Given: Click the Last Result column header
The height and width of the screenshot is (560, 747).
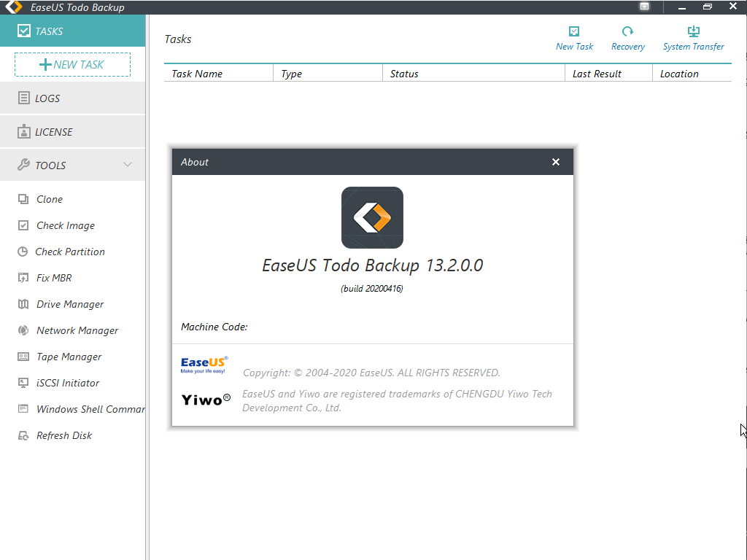Looking at the screenshot, I should tap(608, 74).
